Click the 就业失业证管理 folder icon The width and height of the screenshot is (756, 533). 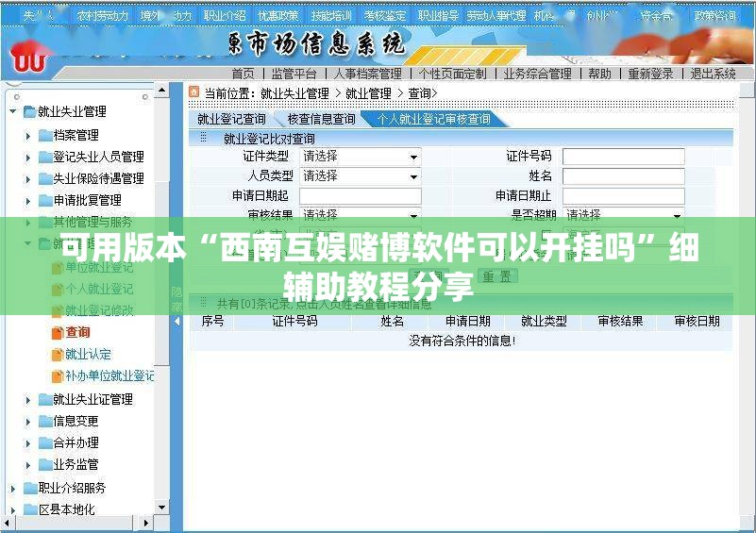45,399
